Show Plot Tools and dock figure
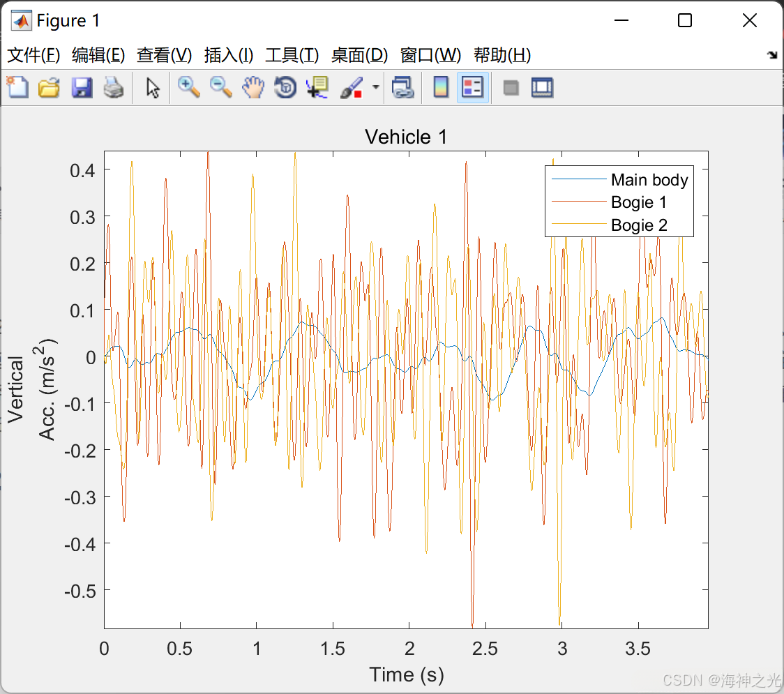 542,87
